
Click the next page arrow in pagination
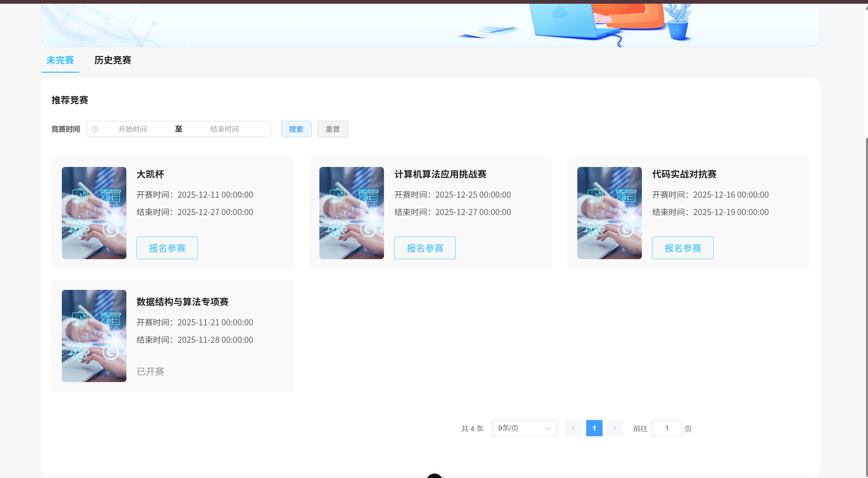[x=615, y=428]
